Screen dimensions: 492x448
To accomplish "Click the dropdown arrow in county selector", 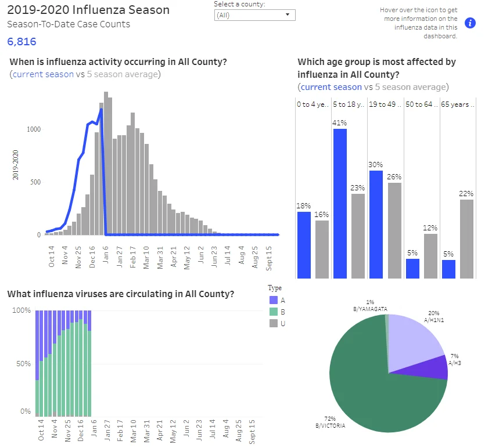I will point(287,15).
